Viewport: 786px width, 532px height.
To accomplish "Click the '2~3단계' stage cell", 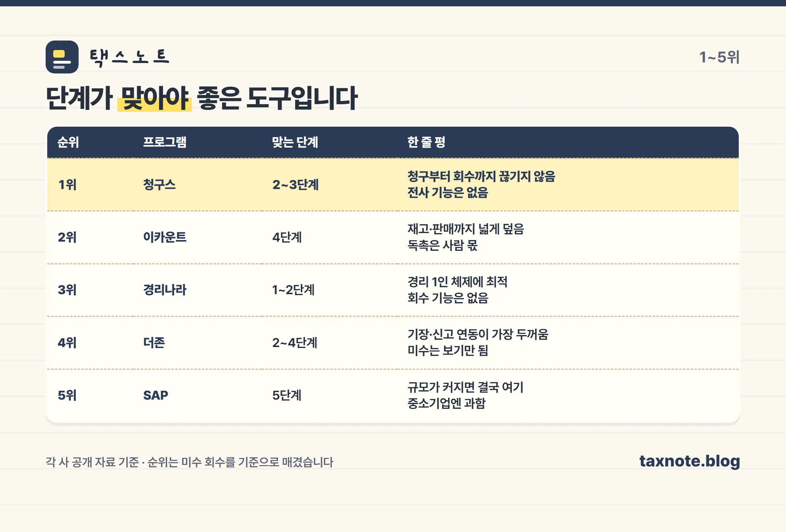I will click(x=295, y=185).
